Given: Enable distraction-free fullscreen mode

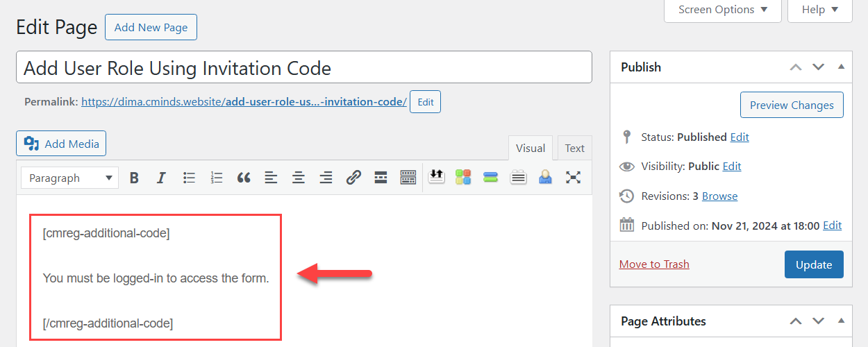Looking at the screenshot, I should pyautogui.click(x=573, y=177).
